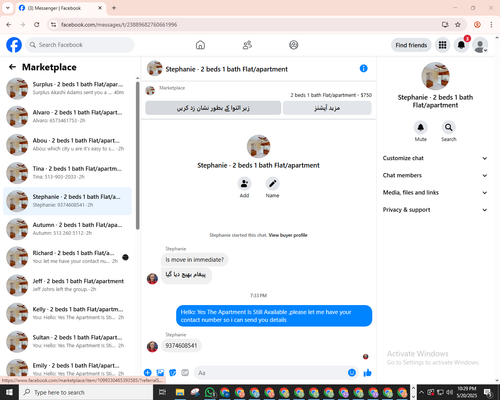Open the Richard apartment conversation
The image size is (500, 400).
click(x=68, y=257)
